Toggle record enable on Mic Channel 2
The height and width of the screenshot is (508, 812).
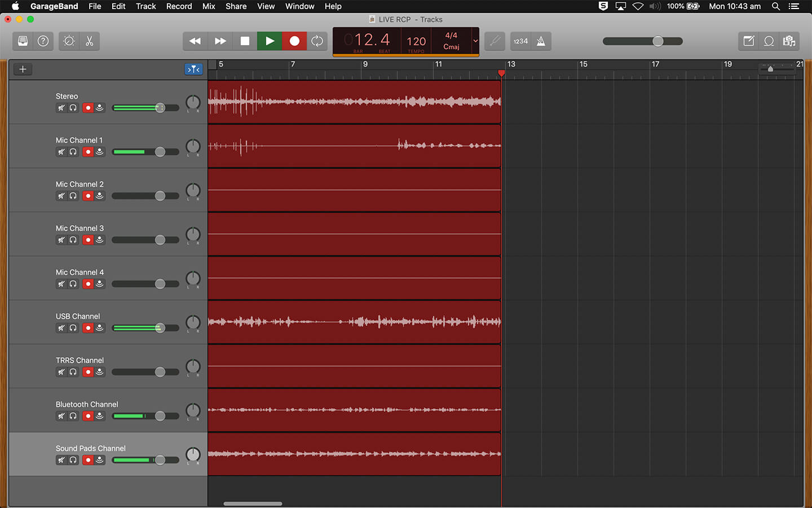coord(88,196)
